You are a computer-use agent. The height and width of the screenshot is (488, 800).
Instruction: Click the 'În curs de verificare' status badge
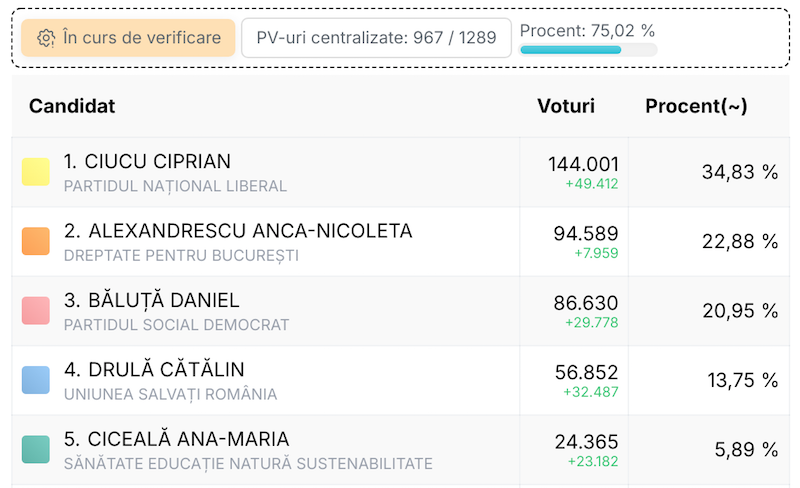point(128,38)
